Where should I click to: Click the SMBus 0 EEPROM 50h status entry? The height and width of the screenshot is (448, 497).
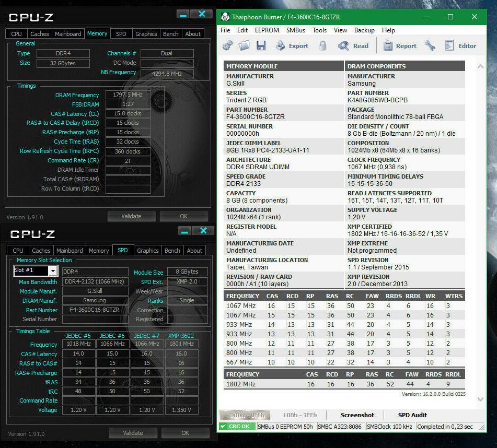(285, 427)
